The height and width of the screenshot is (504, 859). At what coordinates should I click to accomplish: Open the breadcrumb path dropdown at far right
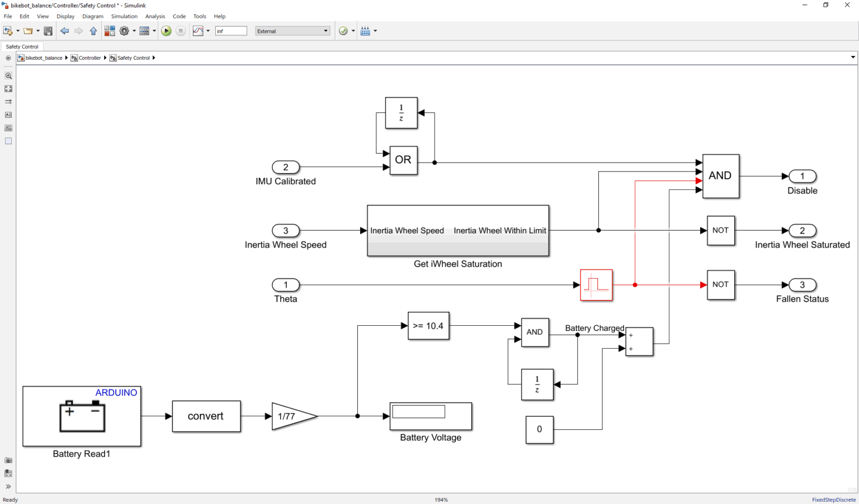[853, 58]
